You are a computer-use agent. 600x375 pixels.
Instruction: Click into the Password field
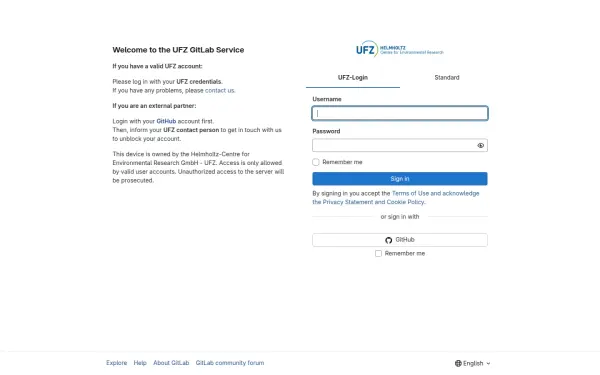coord(394,145)
